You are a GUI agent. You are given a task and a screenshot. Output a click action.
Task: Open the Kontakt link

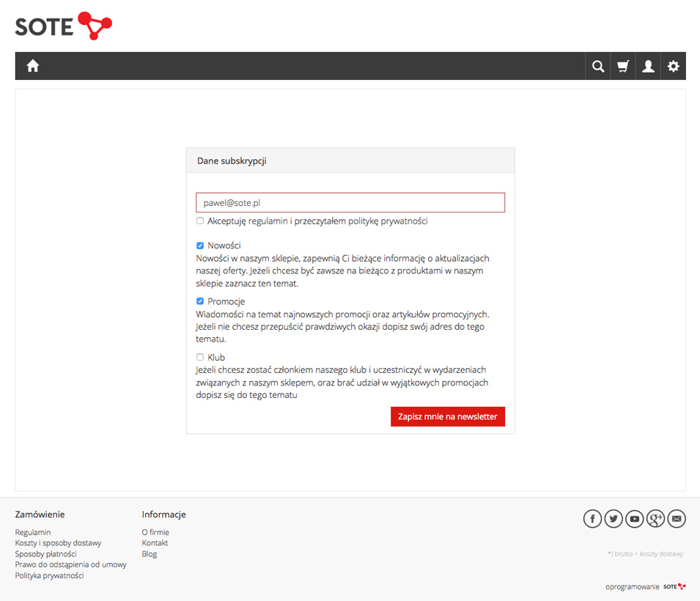(x=155, y=543)
